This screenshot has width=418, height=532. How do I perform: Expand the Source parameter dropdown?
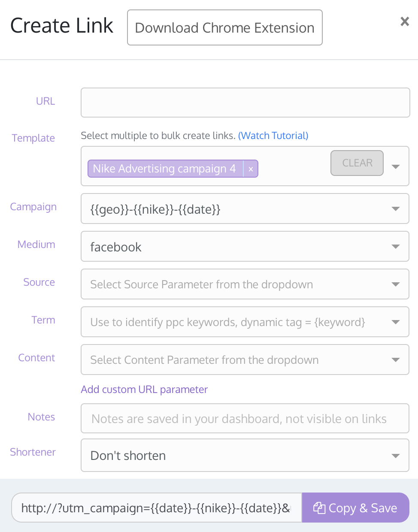396,284
